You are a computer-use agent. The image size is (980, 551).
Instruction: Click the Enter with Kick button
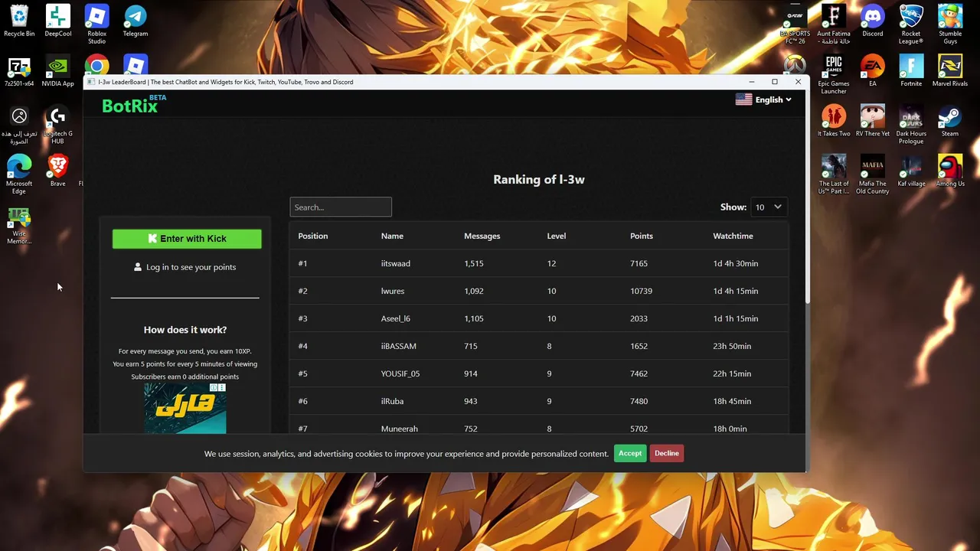(x=187, y=239)
